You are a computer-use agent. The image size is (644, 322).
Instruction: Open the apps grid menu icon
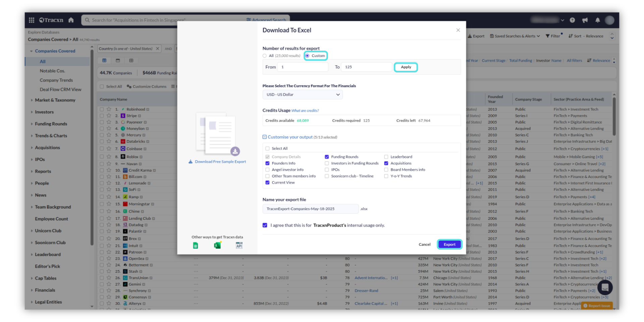coord(32,20)
